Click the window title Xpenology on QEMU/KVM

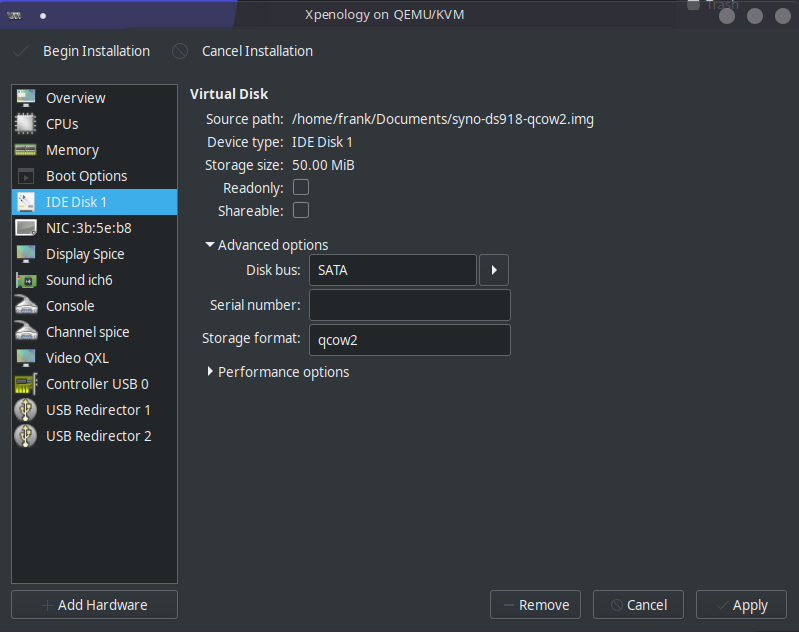tap(385, 15)
